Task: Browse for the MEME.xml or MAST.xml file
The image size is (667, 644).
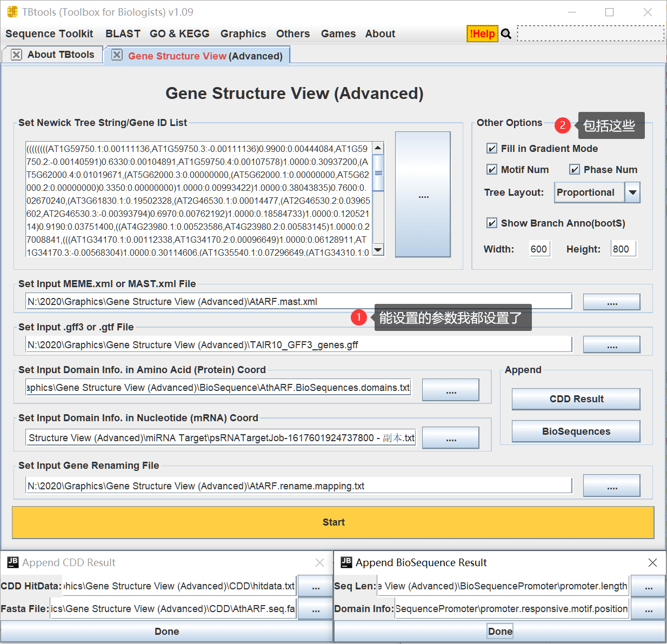Action: point(611,302)
